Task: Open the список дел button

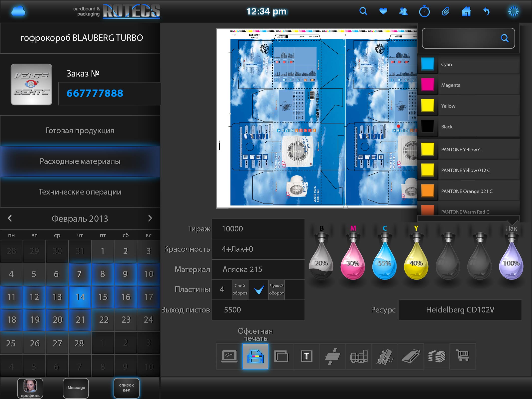Action: (x=126, y=388)
